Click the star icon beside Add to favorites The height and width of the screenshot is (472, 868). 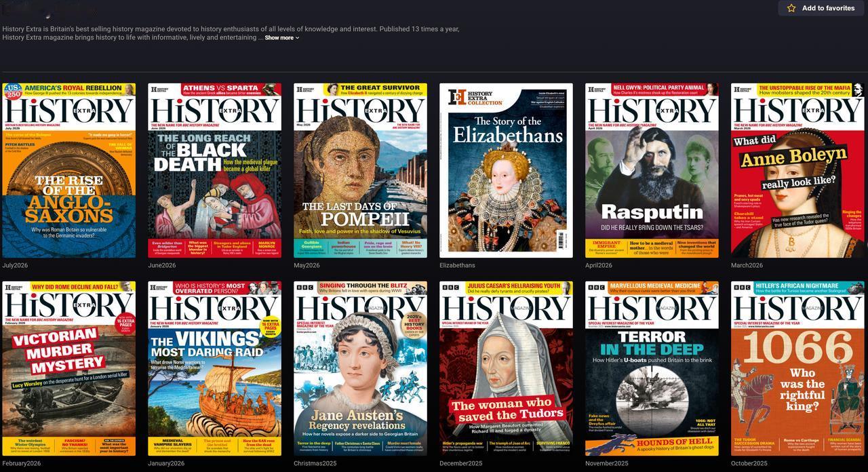tap(791, 8)
